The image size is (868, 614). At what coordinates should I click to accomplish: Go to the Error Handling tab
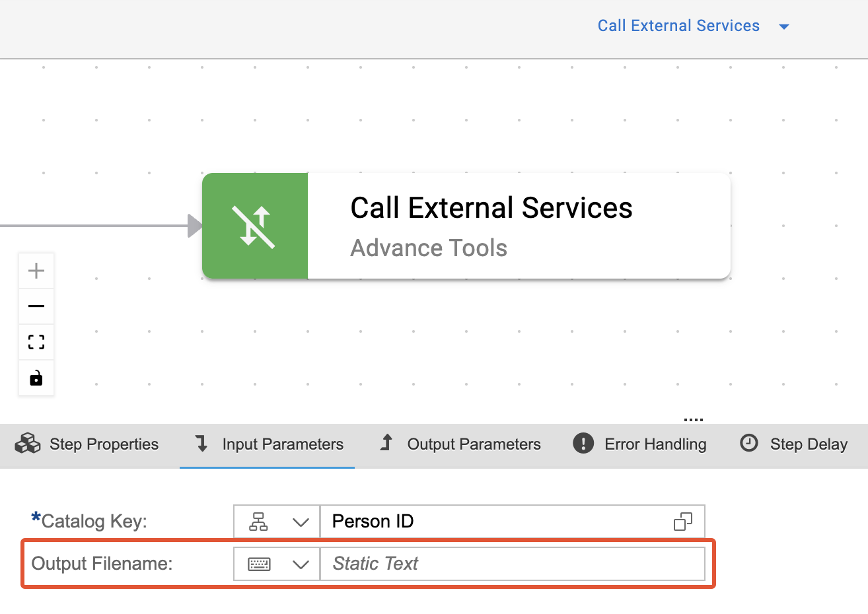639,444
